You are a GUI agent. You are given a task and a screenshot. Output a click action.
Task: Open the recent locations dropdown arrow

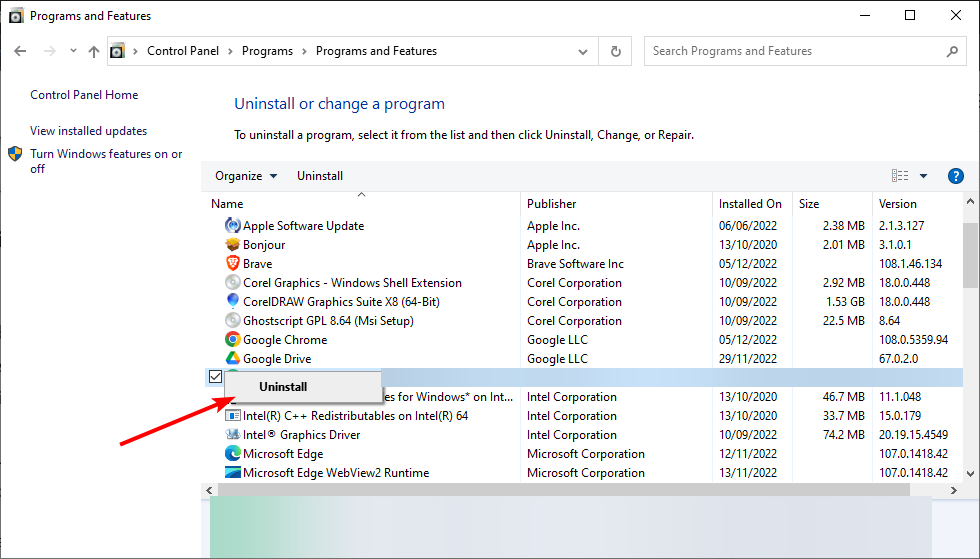(x=73, y=51)
